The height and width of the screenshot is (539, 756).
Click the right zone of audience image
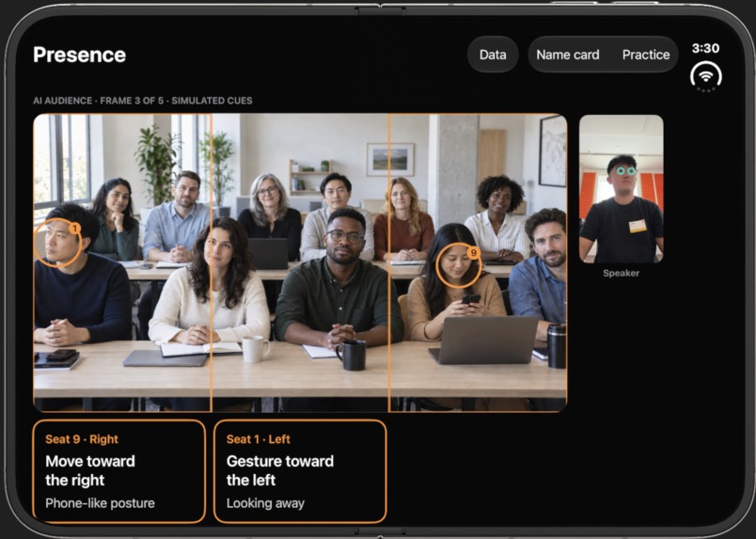pos(478,262)
